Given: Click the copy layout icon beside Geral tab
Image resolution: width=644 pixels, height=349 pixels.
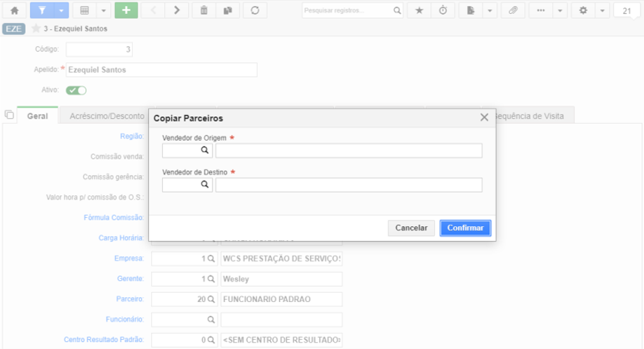Looking at the screenshot, I should click(x=9, y=114).
